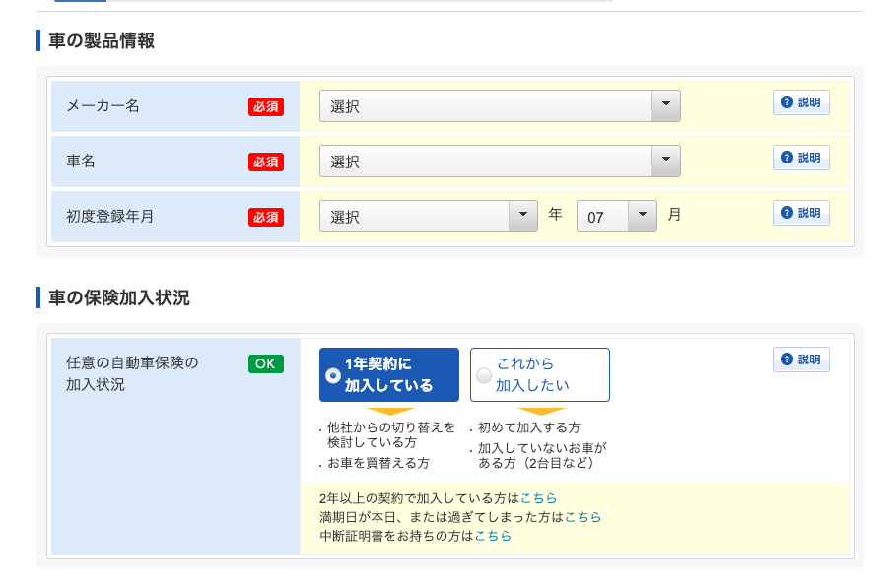Follow the こちら link for 2年以上の契約
The image size is (891, 588).
539,498
